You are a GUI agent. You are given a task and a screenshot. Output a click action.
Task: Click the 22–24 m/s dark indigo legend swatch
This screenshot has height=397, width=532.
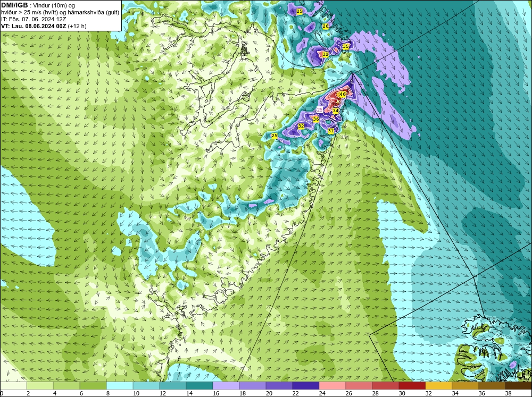point(306,385)
